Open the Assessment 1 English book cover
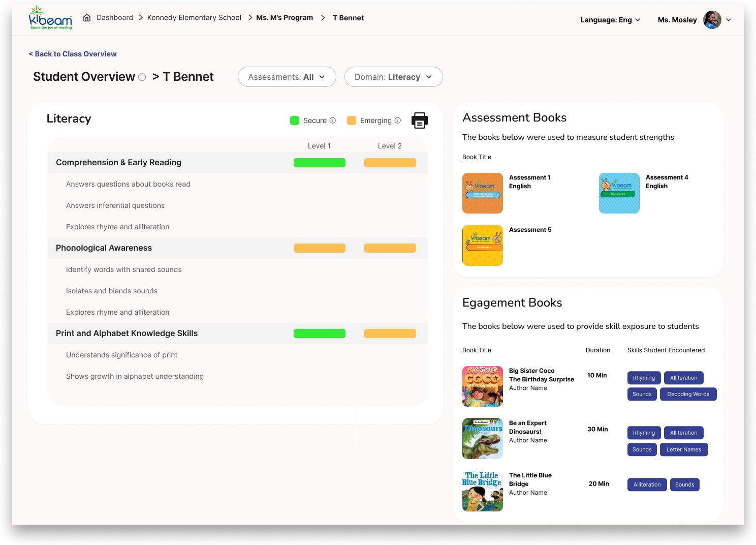 pyautogui.click(x=482, y=193)
